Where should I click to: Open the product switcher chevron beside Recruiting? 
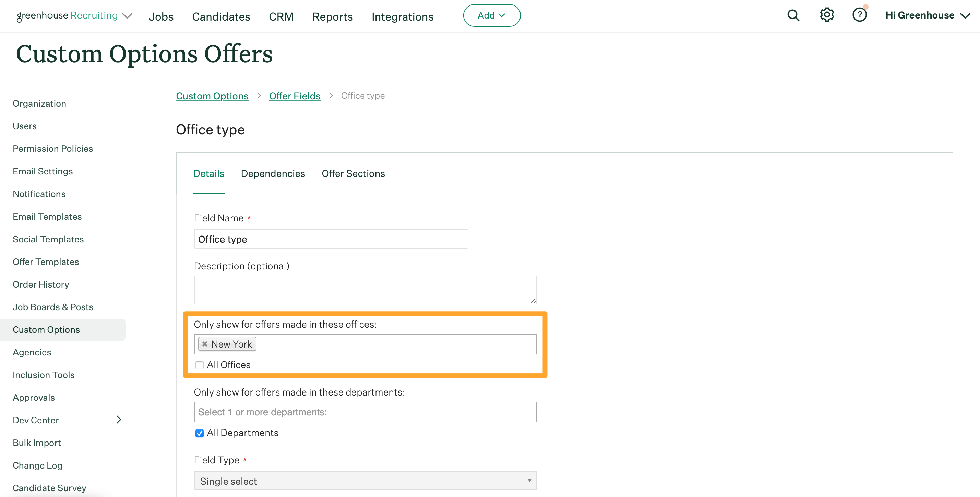(127, 15)
